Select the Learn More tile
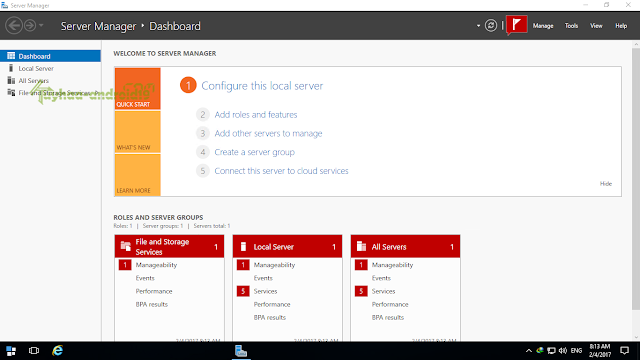The width and height of the screenshot is (640, 360). click(138, 175)
